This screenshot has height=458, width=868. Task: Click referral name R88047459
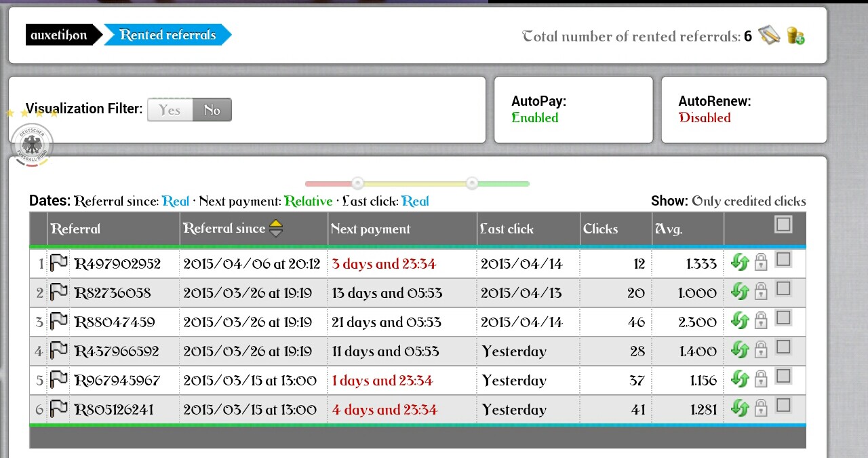[x=115, y=322]
